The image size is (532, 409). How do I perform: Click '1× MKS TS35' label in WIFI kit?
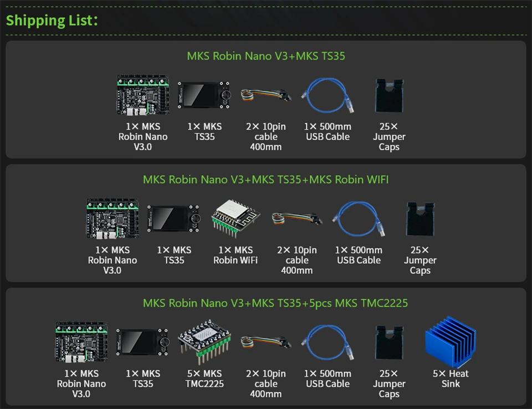174,255
